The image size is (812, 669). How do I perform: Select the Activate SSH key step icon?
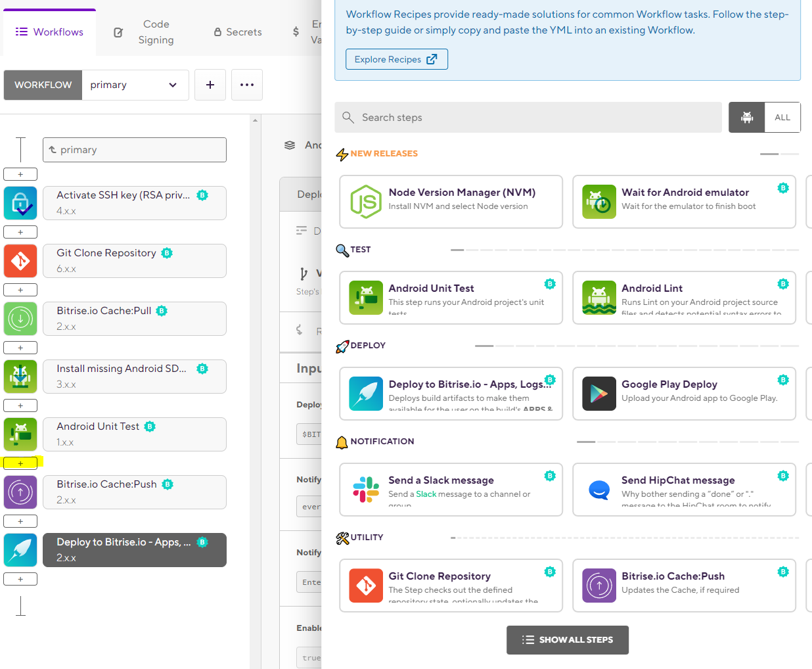coord(20,203)
